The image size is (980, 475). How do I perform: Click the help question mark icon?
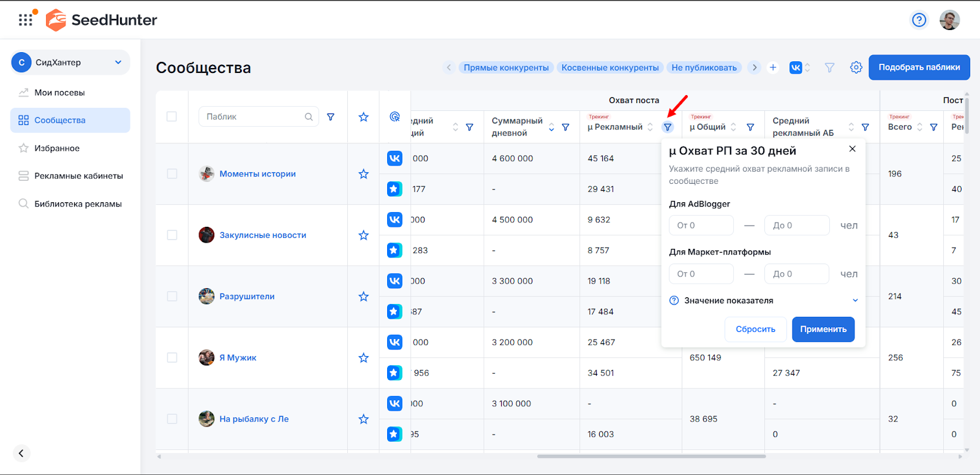pyautogui.click(x=919, y=20)
